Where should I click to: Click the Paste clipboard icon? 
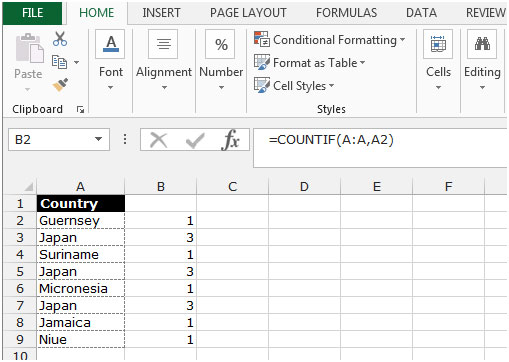[29, 48]
